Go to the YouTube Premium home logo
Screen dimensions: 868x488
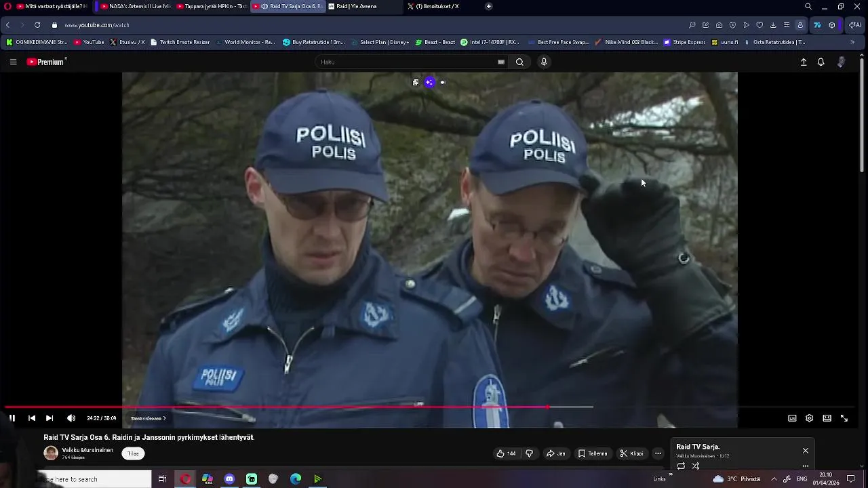click(46, 62)
